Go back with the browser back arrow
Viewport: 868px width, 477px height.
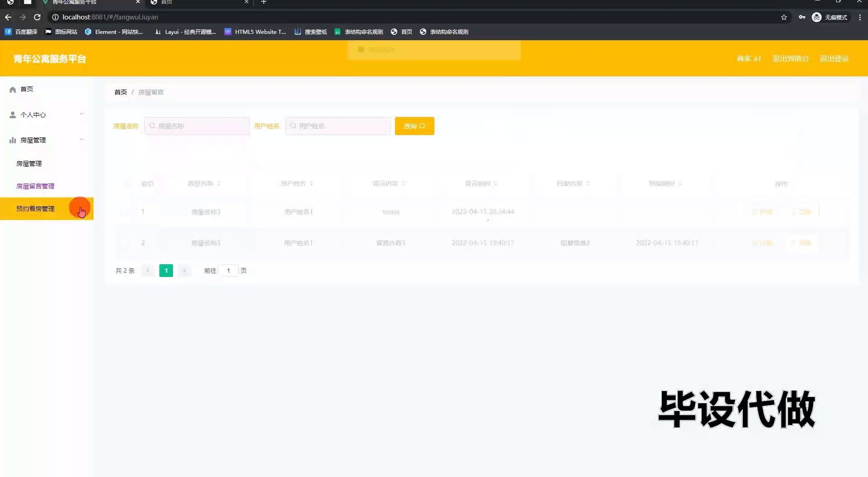click(x=8, y=17)
